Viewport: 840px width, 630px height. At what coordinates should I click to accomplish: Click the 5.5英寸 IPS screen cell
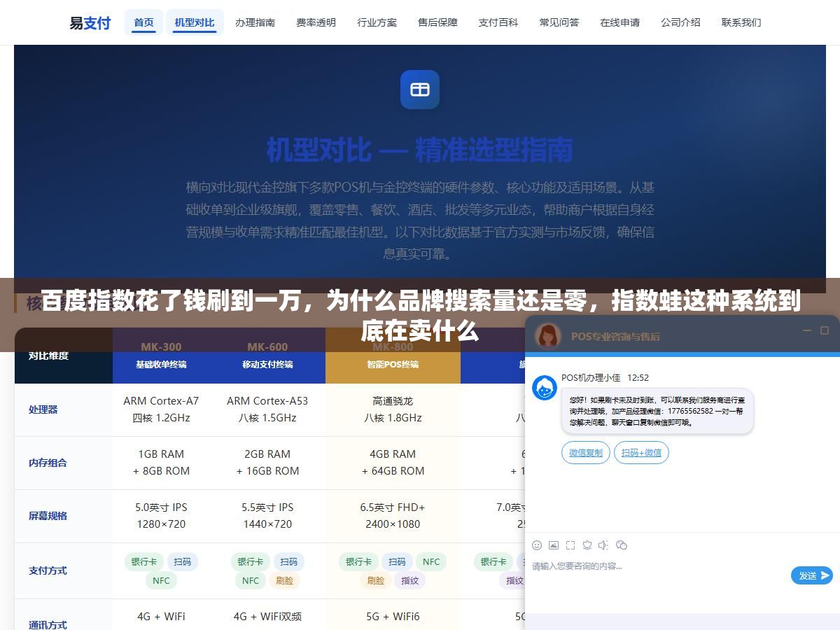coord(267,516)
